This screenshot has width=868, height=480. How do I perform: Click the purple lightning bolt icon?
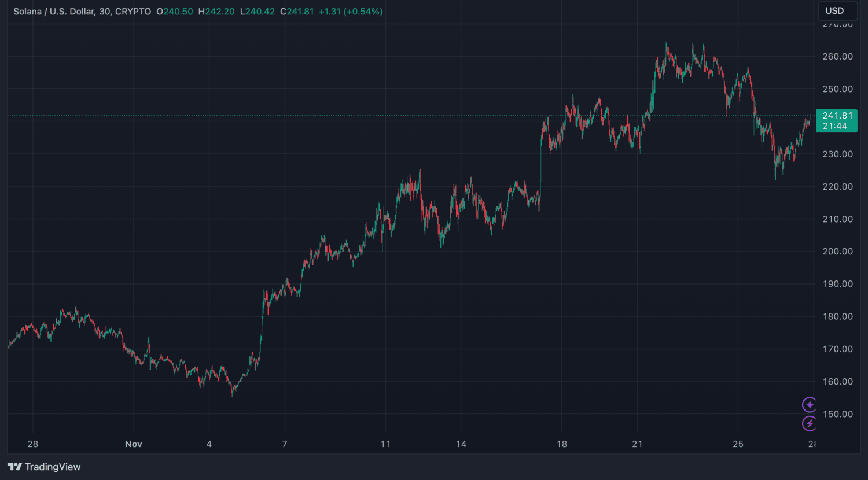[x=809, y=424]
